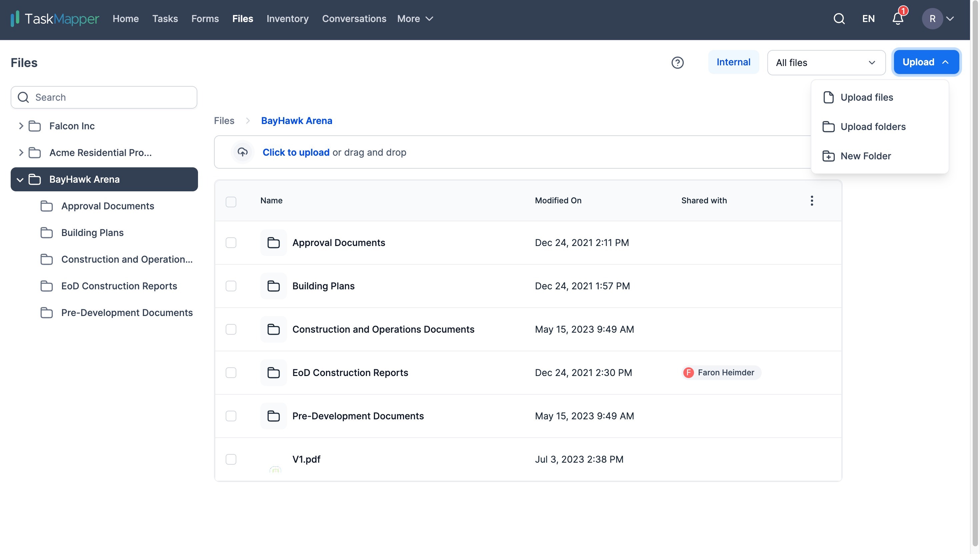Click sidebar Pre-Development Documents folder icon

coord(46,312)
